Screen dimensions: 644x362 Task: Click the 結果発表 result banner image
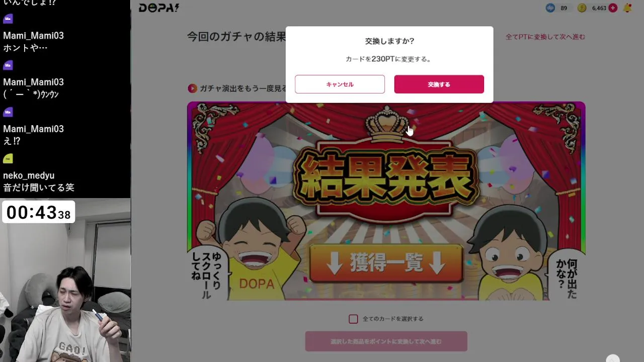click(386, 201)
